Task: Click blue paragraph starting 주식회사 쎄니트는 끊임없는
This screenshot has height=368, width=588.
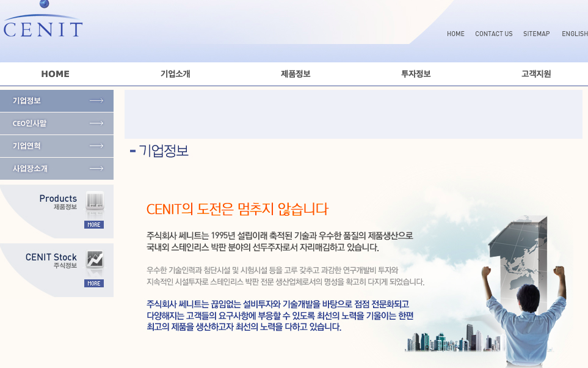Action: click(280, 315)
